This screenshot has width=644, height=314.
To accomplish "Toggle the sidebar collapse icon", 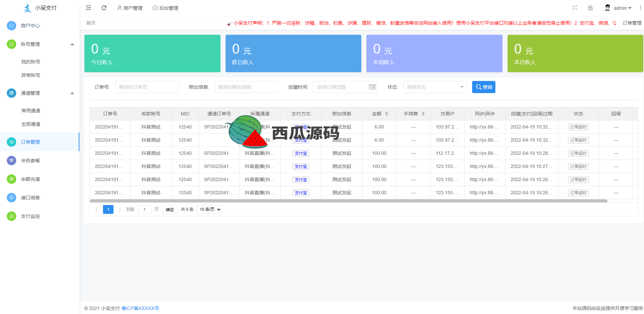I will click(x=88, y=8).
